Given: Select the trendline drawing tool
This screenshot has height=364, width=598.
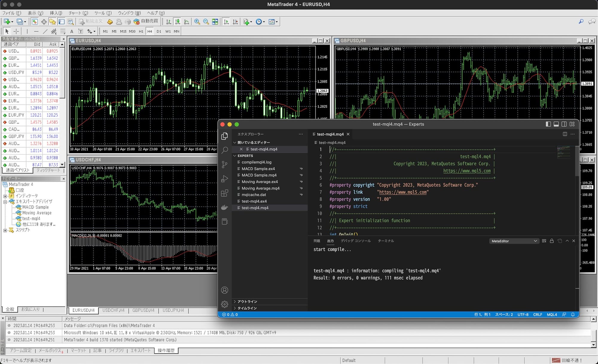Looking at the screenshot, I should 45,31.
